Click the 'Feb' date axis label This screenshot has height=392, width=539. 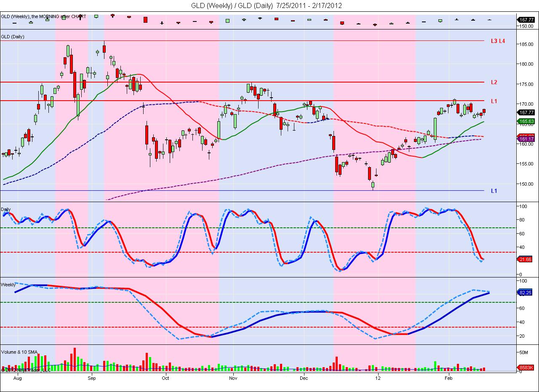(449, 378)
